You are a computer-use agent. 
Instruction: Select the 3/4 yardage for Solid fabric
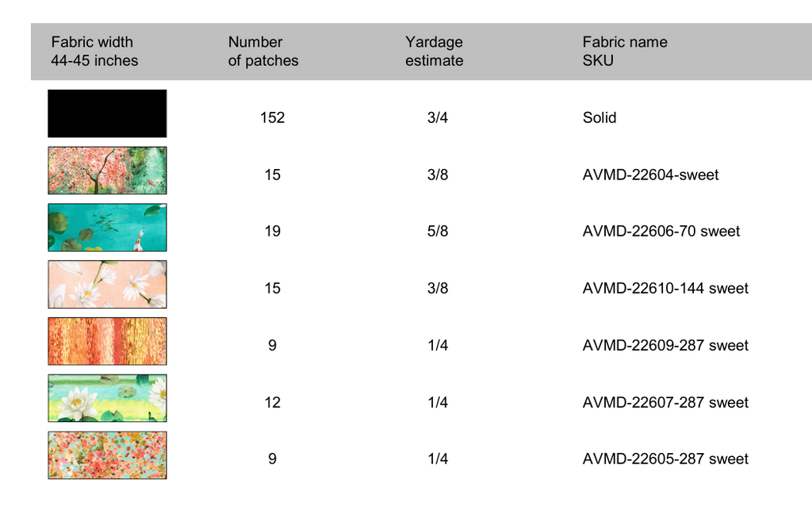tap(437, 117)
